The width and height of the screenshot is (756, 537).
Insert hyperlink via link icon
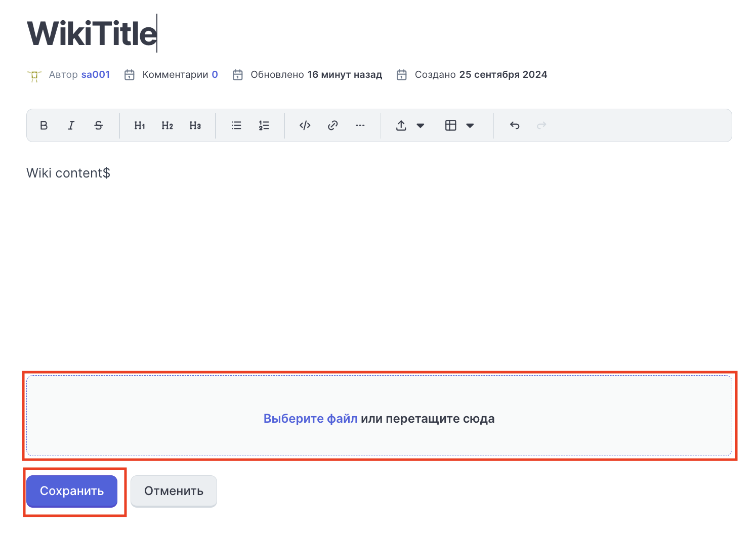332,125
